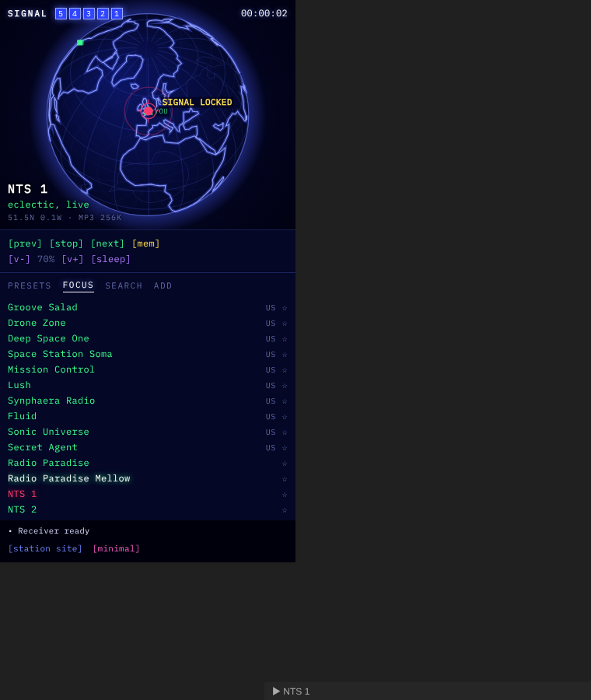Viewport: 591px width, 700px height.
Task: Raise volume with [v+]
Action: pos(72,259)
